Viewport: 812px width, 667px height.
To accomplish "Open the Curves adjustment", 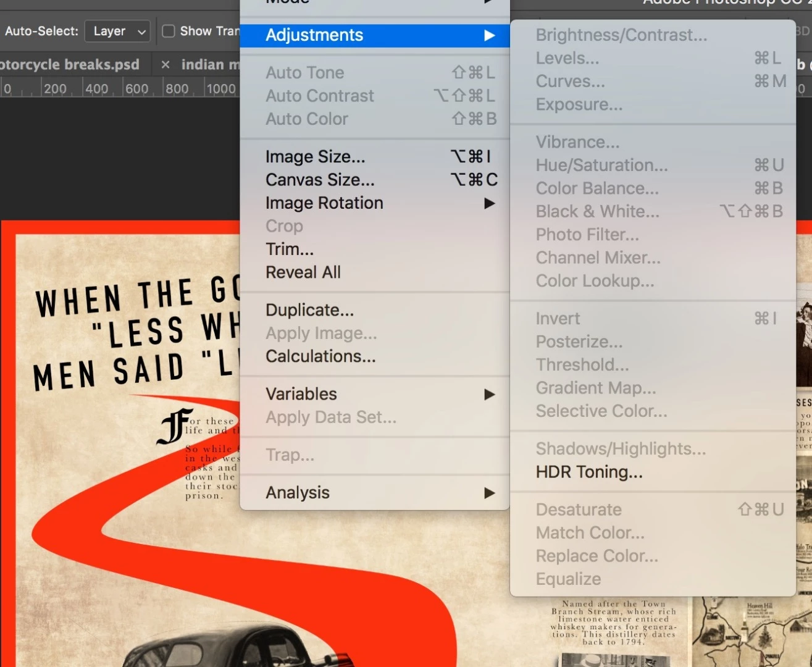I will (653, 82).
